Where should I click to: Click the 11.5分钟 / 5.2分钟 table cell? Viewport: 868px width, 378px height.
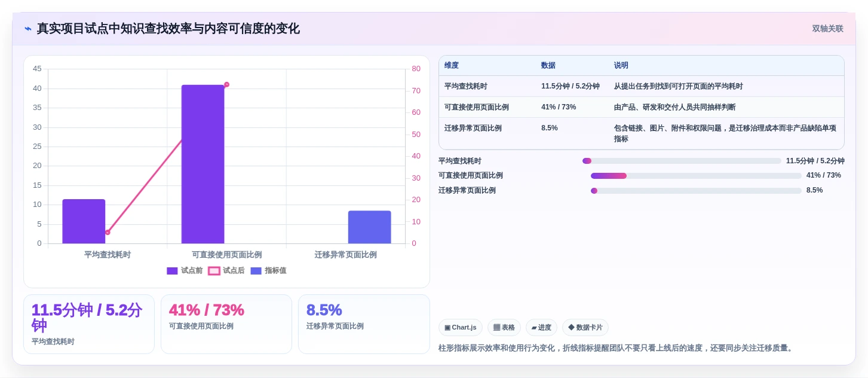[571, 86]
